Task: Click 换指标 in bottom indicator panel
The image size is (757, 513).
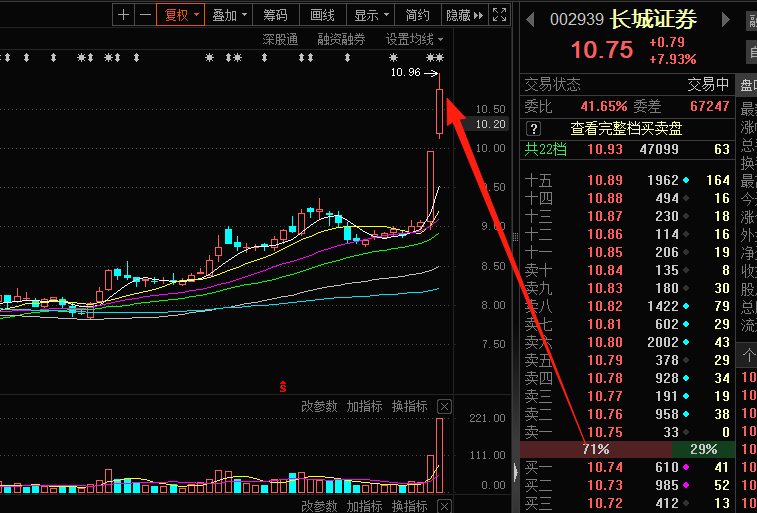Action: click(x=409, y=505)
